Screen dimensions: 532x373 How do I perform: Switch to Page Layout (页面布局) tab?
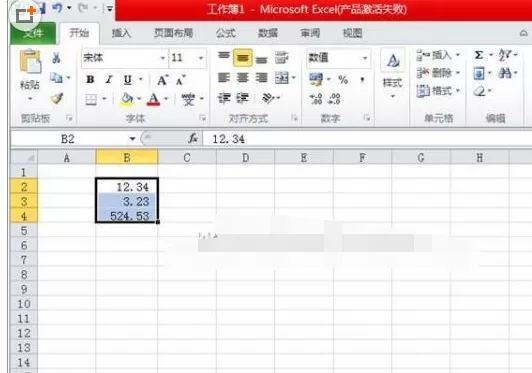(174, 33)
